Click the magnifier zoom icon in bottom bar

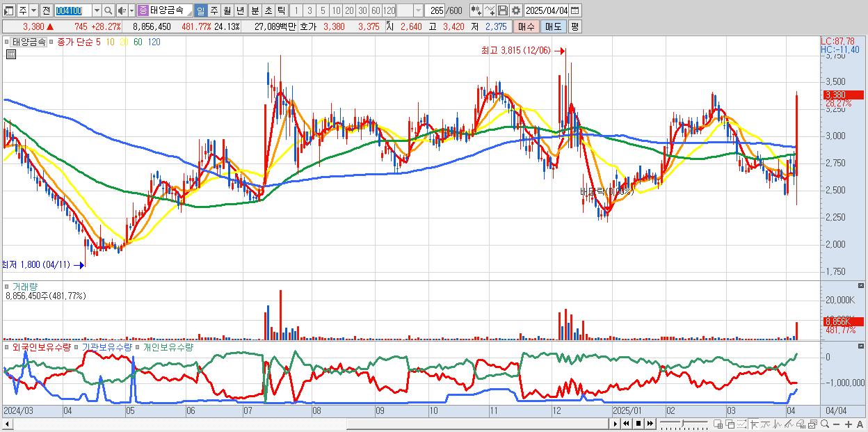point(825,423)
